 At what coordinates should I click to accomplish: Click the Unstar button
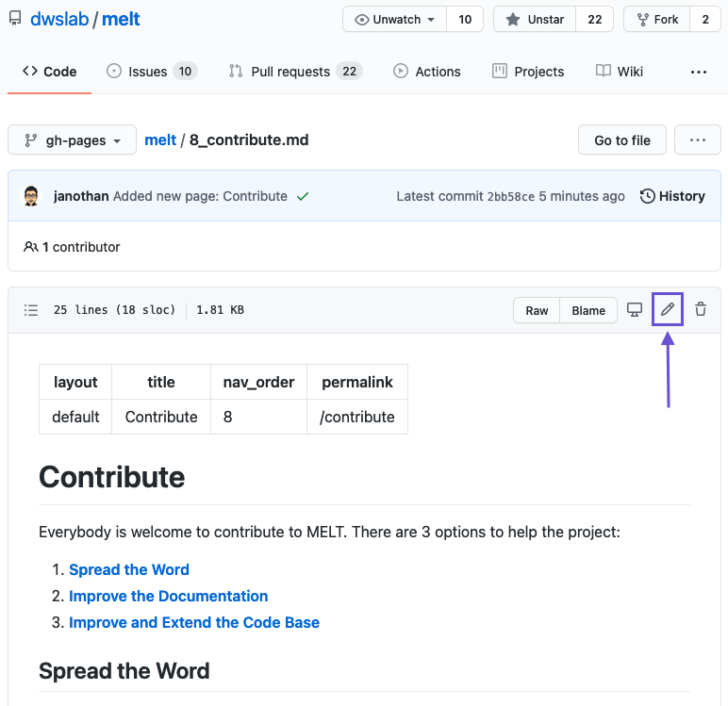[535, 19]
